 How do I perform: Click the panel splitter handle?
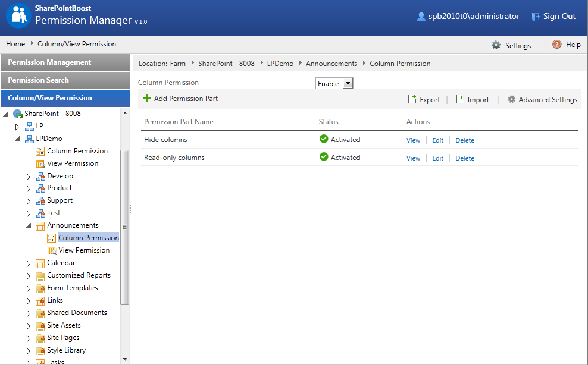130,209
